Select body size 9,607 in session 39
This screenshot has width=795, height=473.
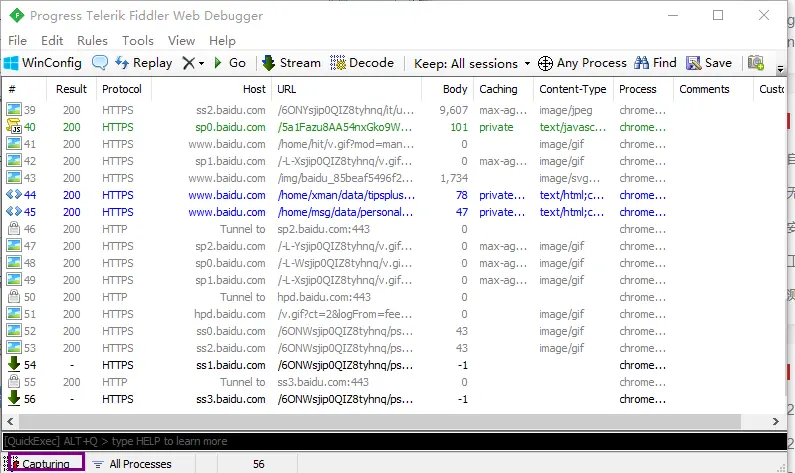453,110
